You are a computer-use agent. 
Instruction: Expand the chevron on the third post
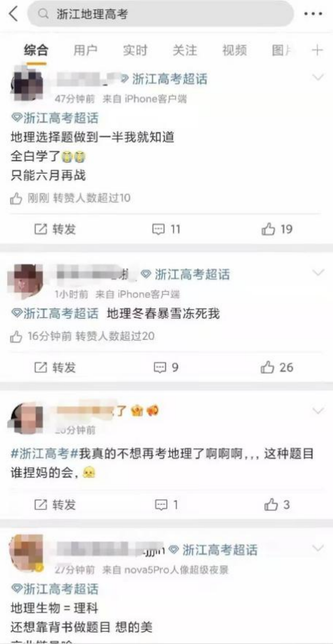click(318, 411)
